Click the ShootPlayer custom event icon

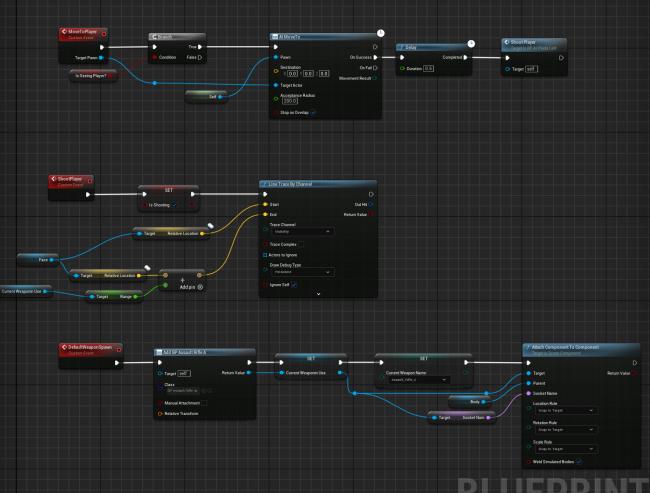53,179
